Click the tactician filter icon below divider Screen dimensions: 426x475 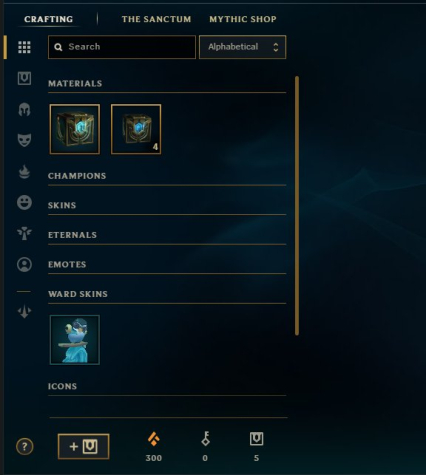pos(24,312)
